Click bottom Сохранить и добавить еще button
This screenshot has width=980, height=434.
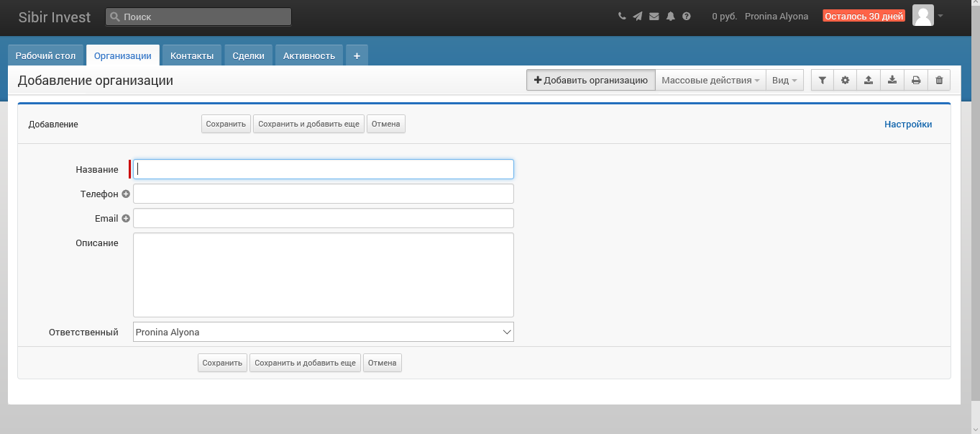pos(305,363)
